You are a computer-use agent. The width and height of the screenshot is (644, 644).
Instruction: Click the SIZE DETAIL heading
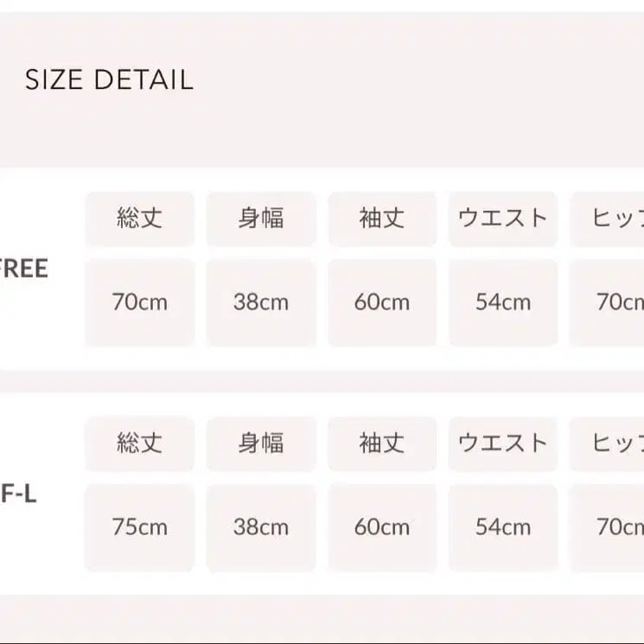pos(109,80)
